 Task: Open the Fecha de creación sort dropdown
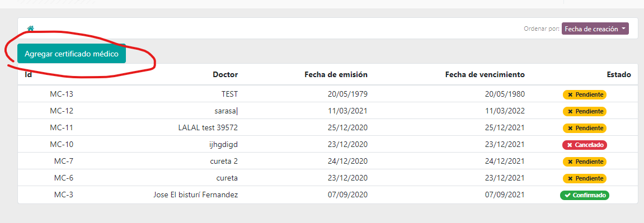click(595, 29)
